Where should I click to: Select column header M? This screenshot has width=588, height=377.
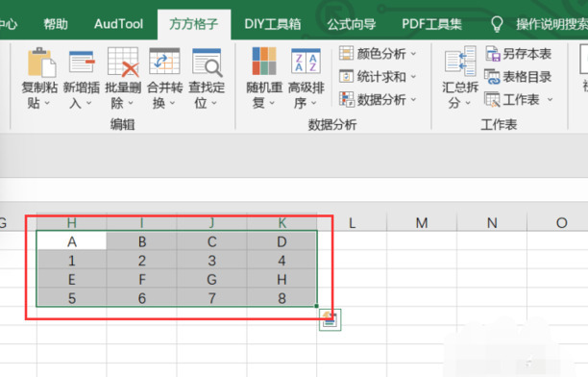point(422,223)
